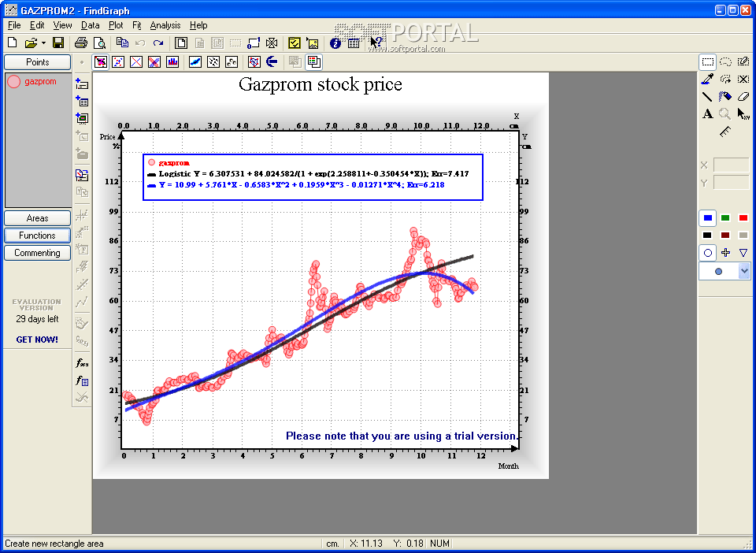Choose the triangle marker shape
This screenshot has width=756, height=553.
click(x=743, y=252)
